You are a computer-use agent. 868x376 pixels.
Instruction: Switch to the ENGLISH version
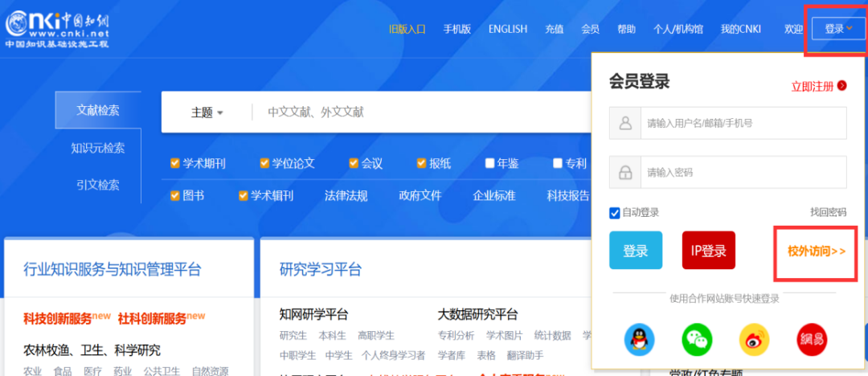coord(508,30)
